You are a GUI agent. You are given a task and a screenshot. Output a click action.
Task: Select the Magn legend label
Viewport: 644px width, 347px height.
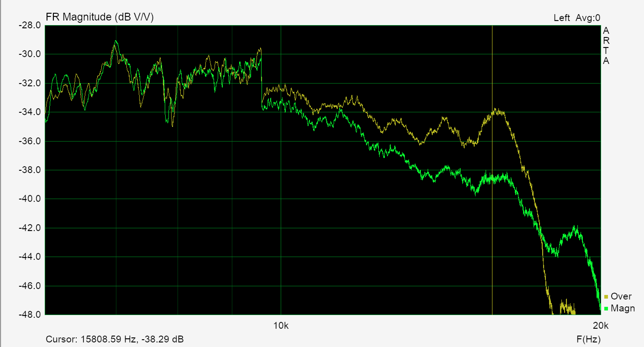pos(623,308)
